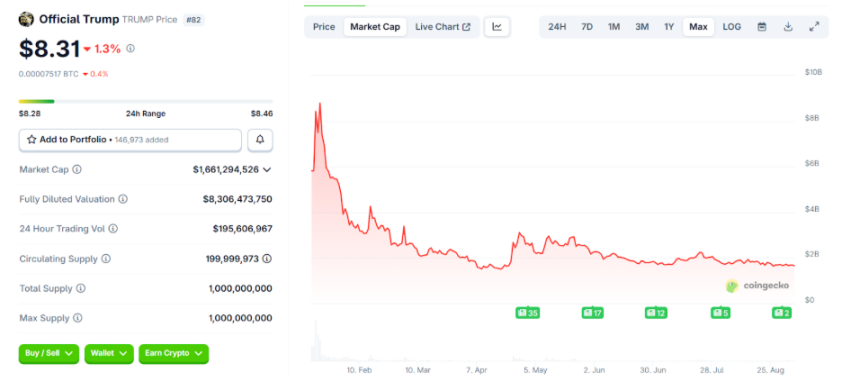Expand the Market Cap value chevron
842x391 pixels.
pyautogui.click(x=267, y=170)
